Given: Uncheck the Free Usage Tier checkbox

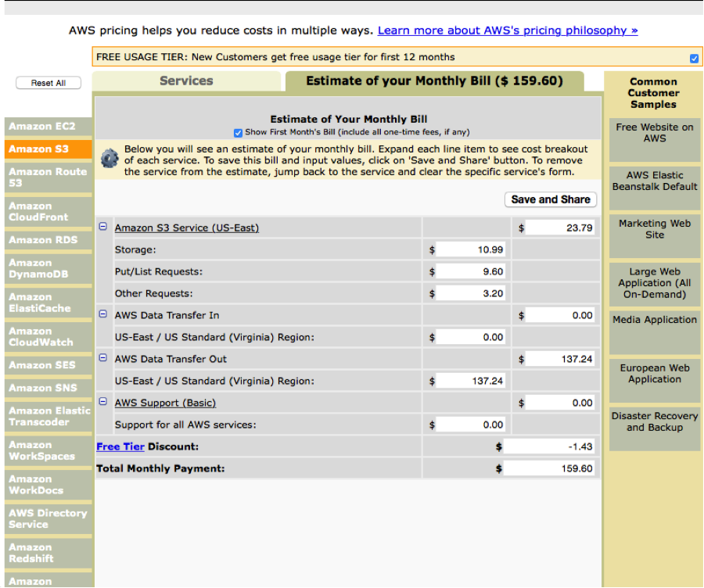Looking at the screenshot, I should click(694, 59).
